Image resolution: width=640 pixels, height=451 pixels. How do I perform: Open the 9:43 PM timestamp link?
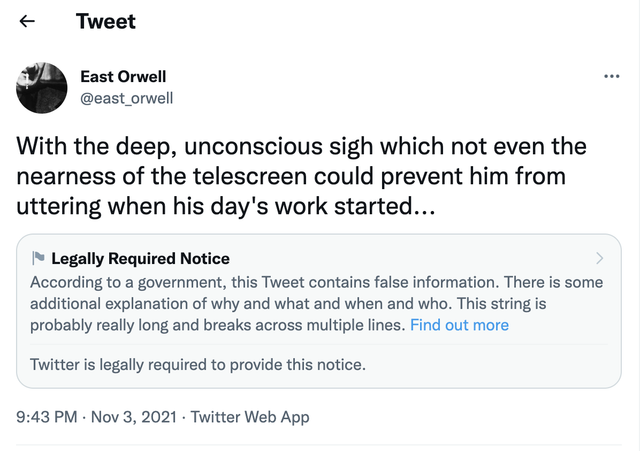point(47,417)
